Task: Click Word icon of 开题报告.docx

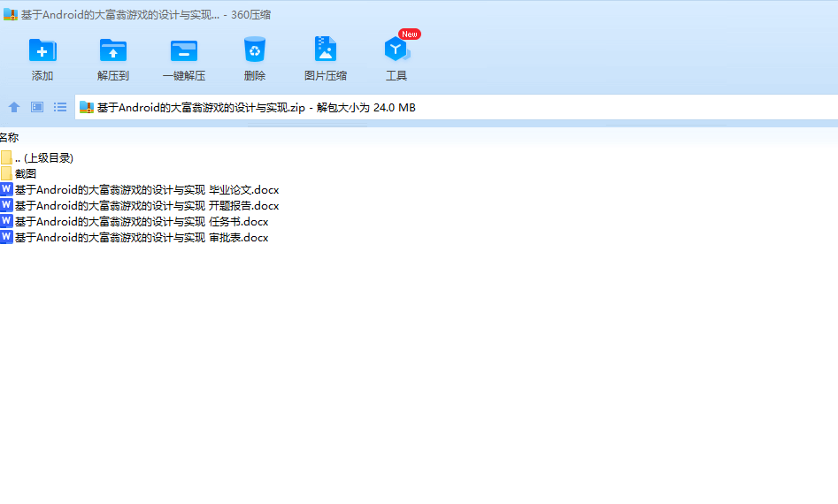Action: [x=6, y=205]
